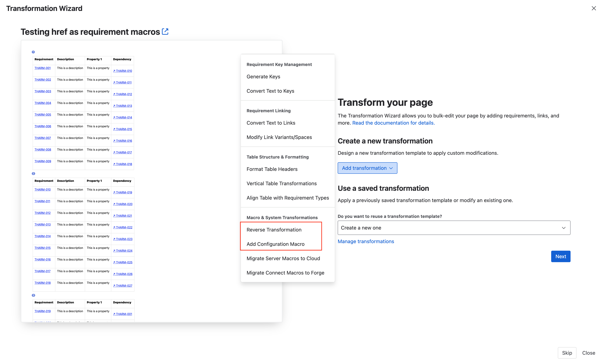Screen dimensions: 605x364
Task: Open Read the documentation for details link
Action: pyautogui.click(x=393, y=123)
